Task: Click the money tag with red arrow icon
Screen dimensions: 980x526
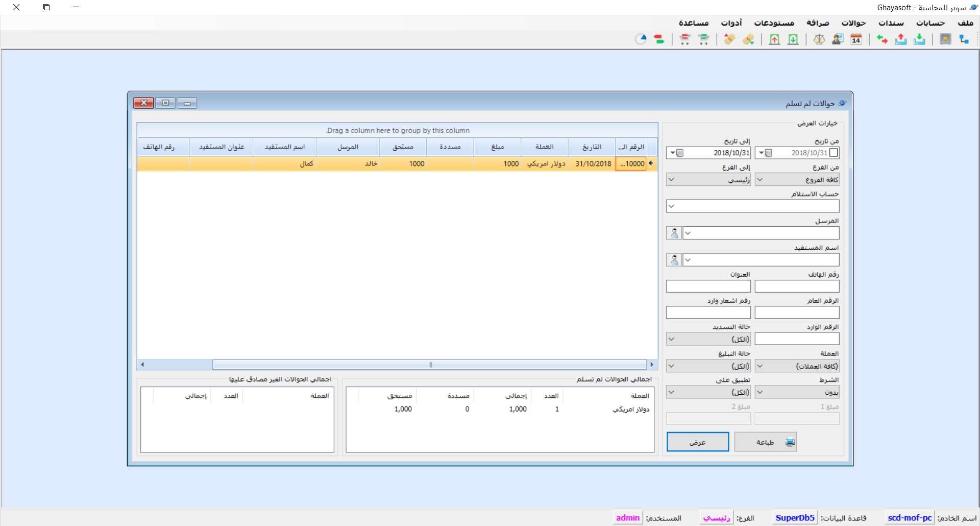Action: (729, 39)
